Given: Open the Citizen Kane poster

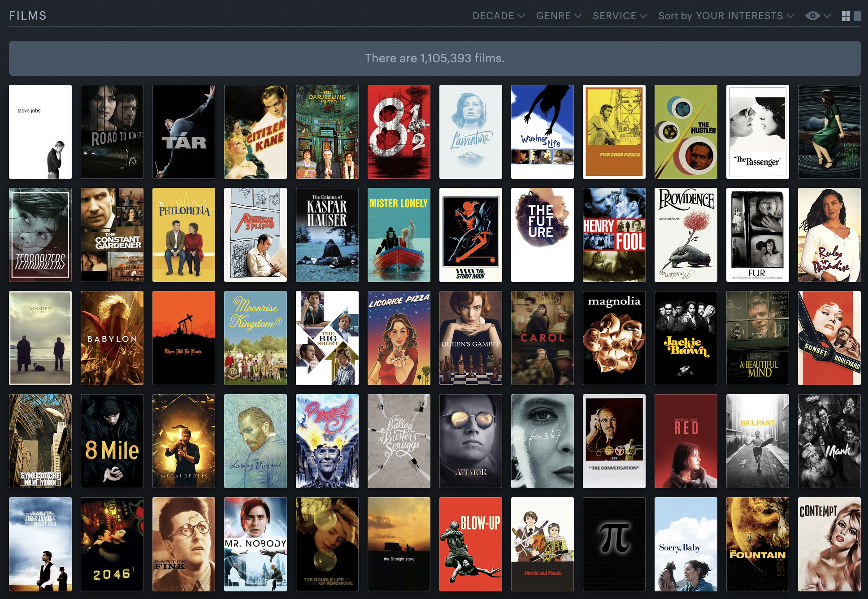Looking at the screenshot, I should point(256,132).
